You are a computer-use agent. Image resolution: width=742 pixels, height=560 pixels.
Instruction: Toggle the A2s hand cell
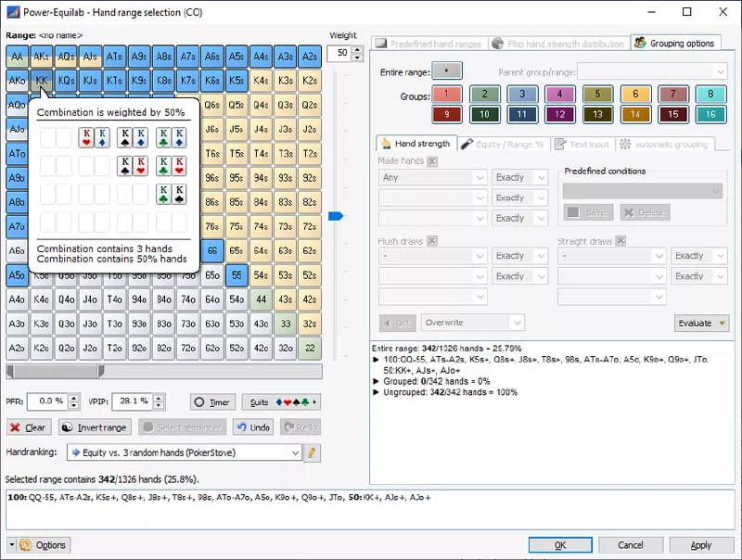pos(310,57)
